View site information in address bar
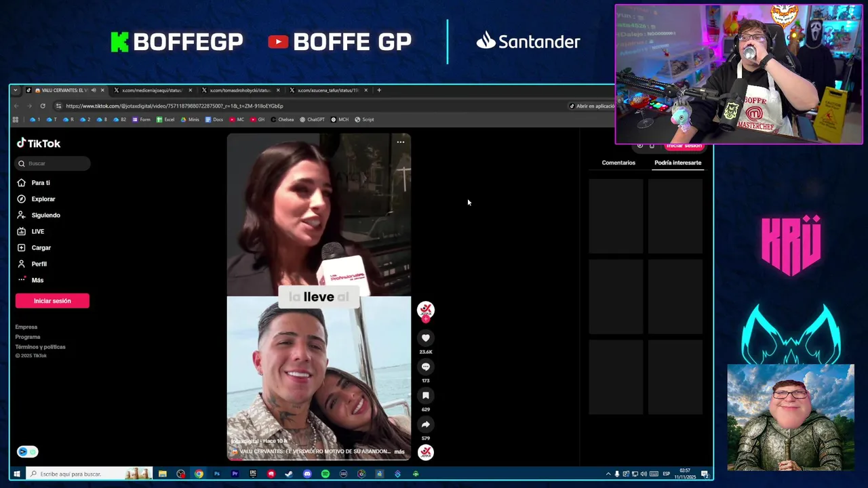Image resolution: width=868 pixels, height=488 pixels. tap(59, 106)
